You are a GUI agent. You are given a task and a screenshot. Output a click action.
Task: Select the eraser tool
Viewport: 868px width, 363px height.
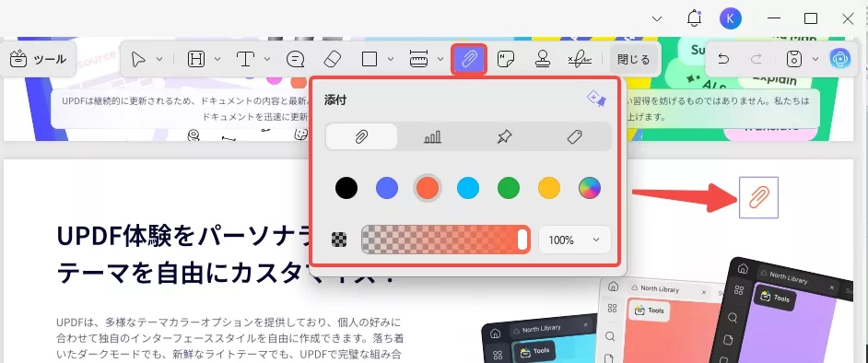pos(332,59)
